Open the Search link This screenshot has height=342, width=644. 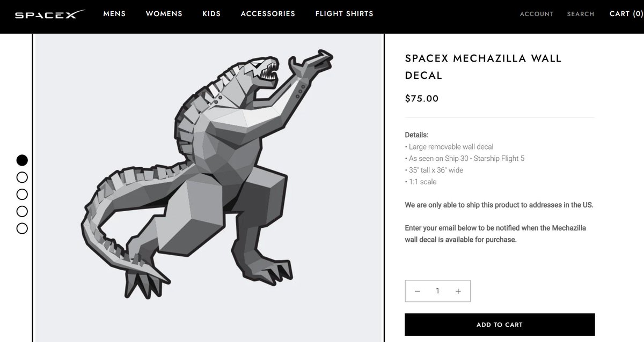[x=581, y=14]
